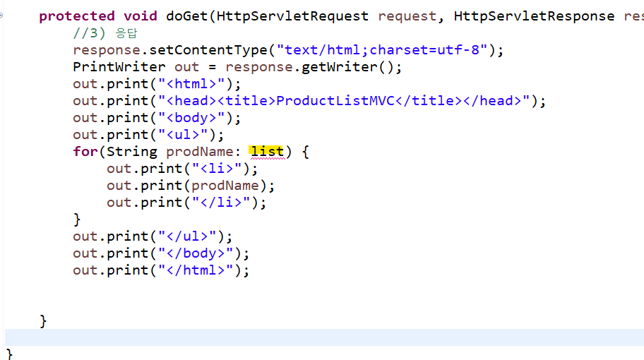Click 'PrintWriter' type name

coord(119,67)
